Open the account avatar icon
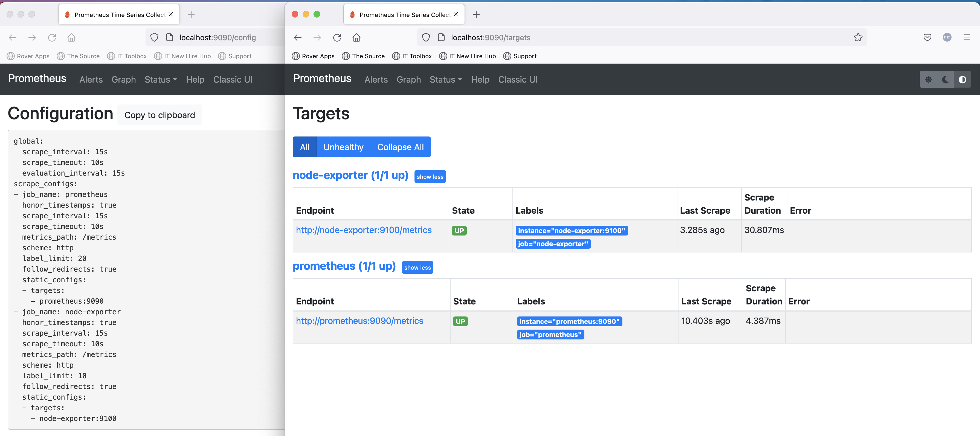 point(947,37)
